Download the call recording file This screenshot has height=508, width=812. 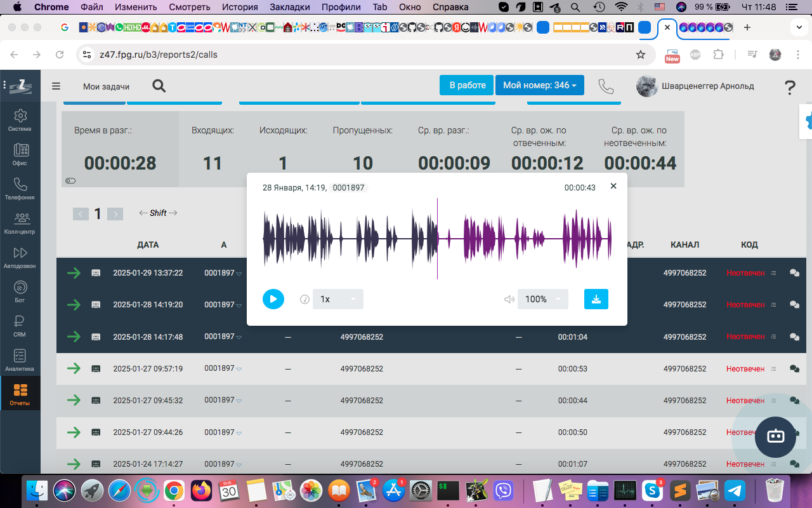[x=596, y=299]
